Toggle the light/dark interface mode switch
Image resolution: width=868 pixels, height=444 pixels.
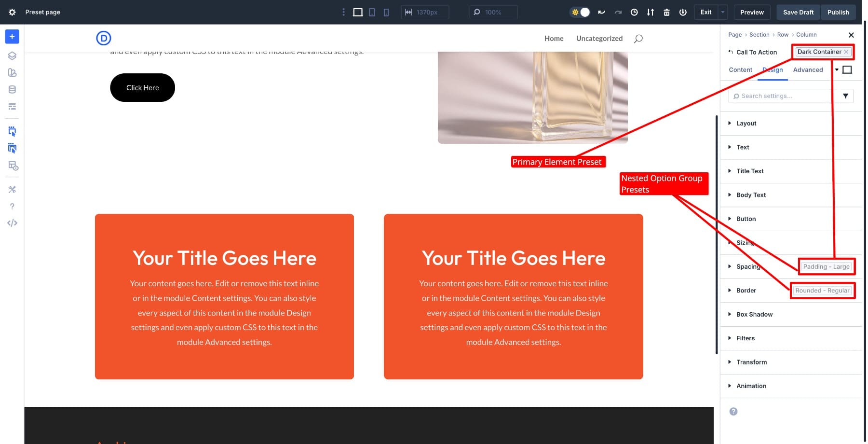point(580,12)
